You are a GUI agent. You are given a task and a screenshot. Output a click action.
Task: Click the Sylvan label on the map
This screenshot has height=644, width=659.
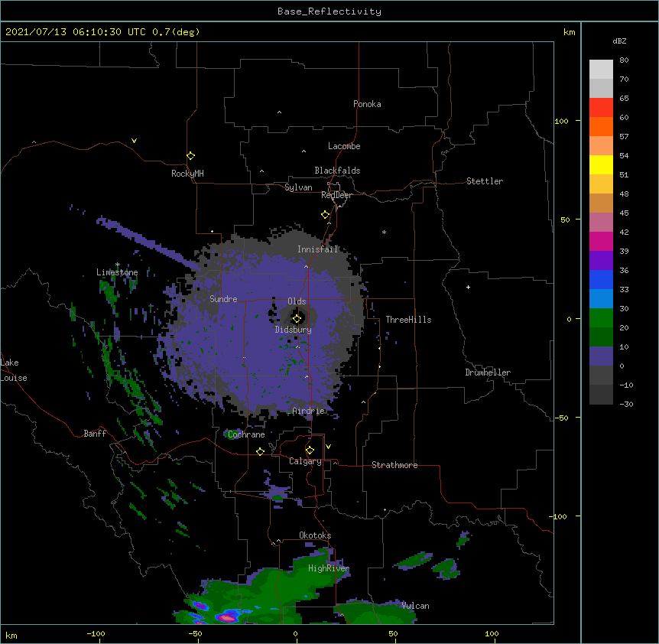click(x=298, y=187)
